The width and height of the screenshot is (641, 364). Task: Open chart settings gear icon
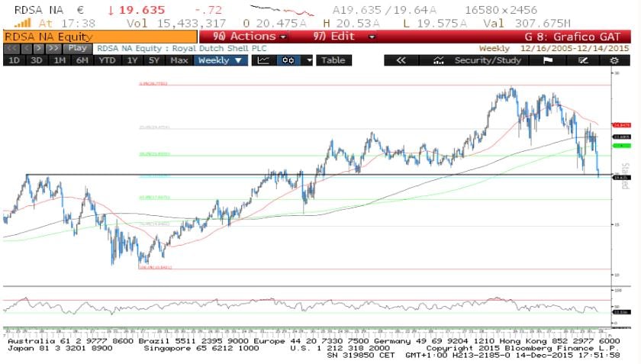pyautogui.click(x=614, y=60)
